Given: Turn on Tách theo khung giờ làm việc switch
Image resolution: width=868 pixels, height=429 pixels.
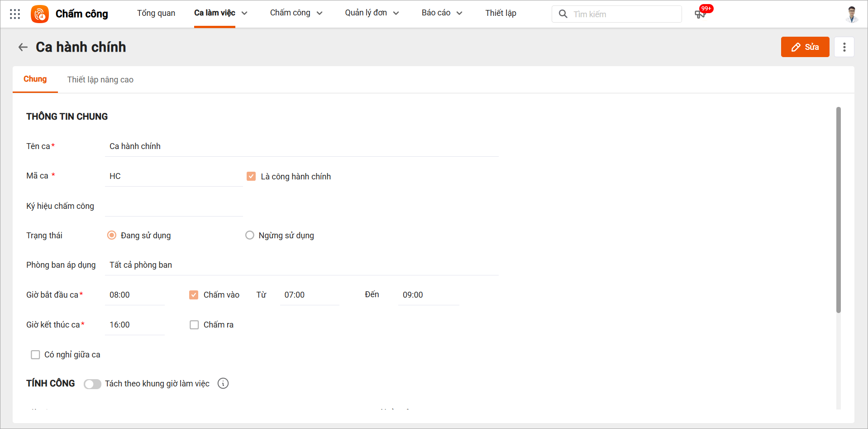Looking at the screenshot, I should 92,384.
